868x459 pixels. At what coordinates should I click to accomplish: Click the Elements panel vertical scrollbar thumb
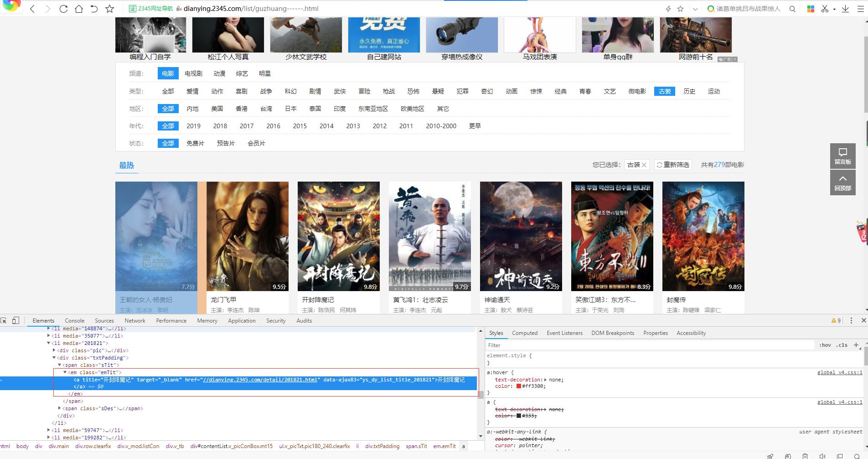click(480, 395)
